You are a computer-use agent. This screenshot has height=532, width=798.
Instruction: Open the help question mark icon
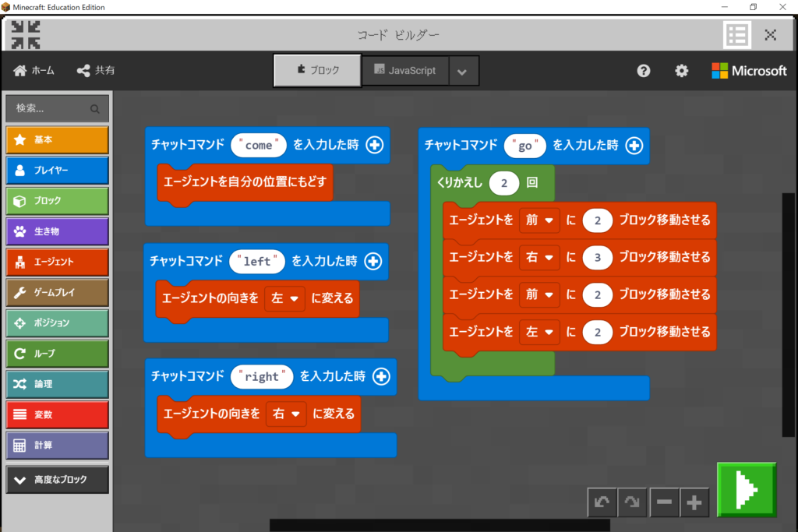[644, 71]
